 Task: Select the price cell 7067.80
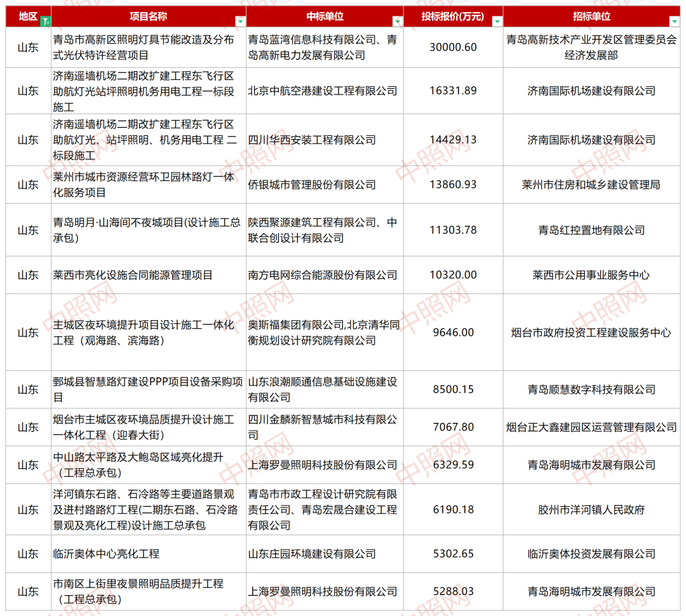(x=453, y=427)
